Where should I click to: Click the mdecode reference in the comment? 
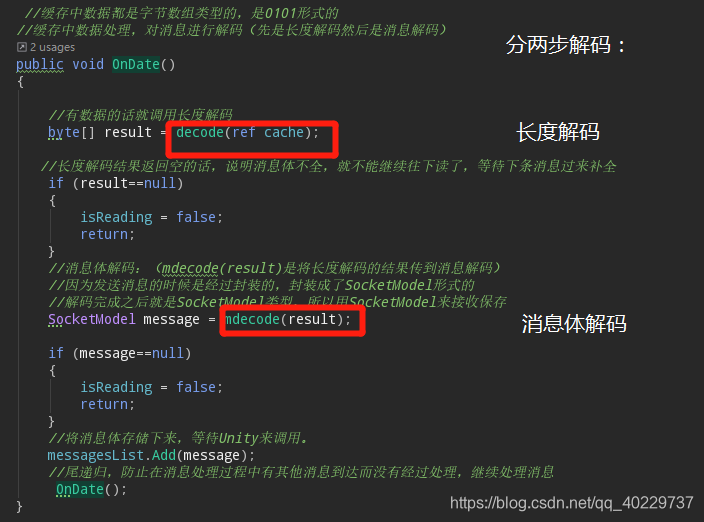[190, 268]
